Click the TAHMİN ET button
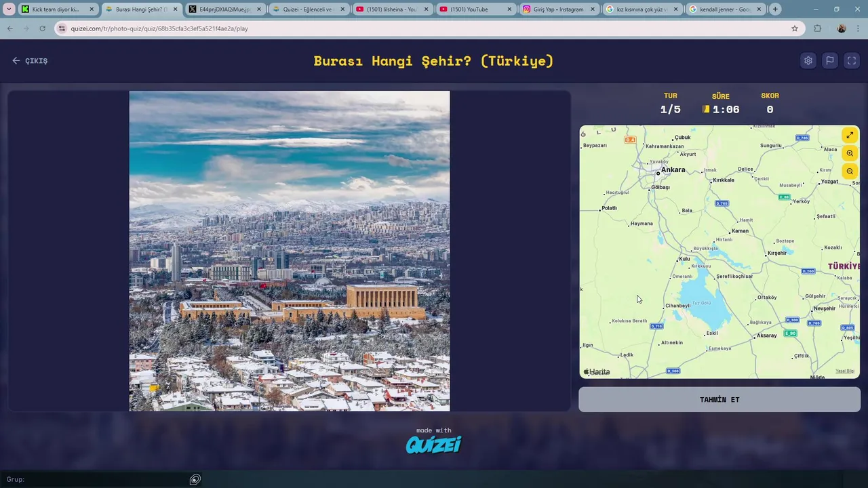The width and height of the screenshot is (868, 488). click(x=719, y=400)
